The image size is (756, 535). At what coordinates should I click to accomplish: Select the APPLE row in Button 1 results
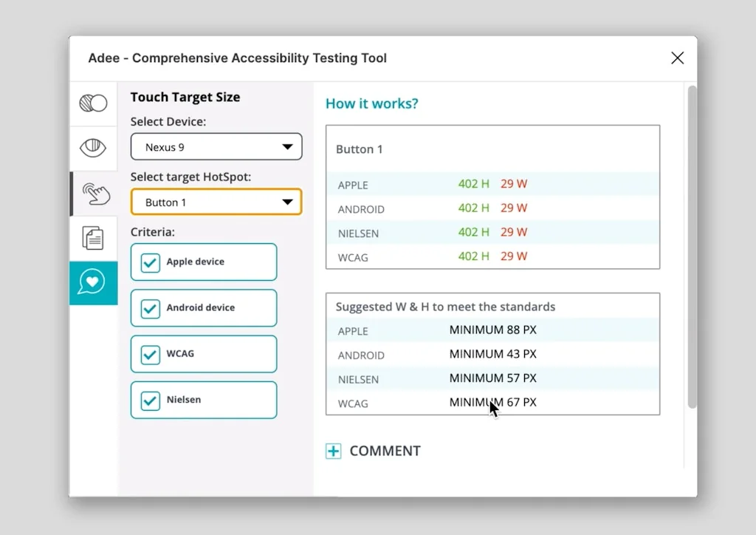tap(492, 184)
